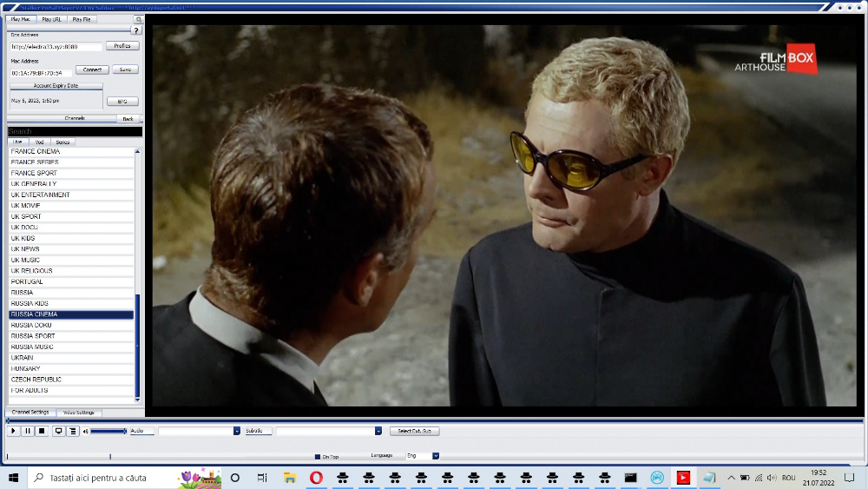Open Cortana circle on the taskbar
The width and height of the screenshot is (868, 489).
[234, 478]
